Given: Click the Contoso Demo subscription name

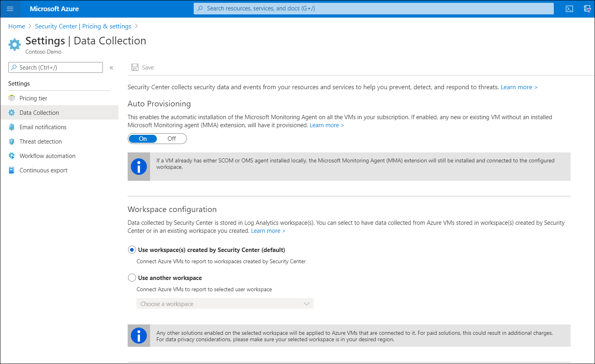Looking at the screenshot, I should [x=43, y=52].
